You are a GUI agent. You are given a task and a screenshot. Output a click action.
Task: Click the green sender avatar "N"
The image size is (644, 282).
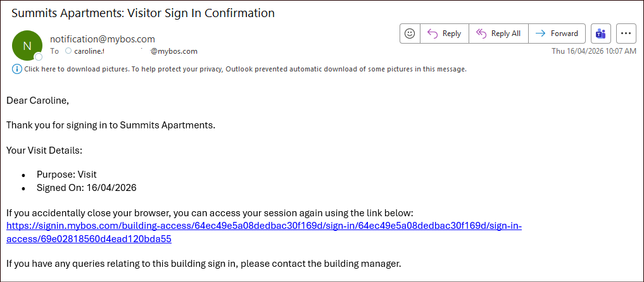click(x=27, y=45)
